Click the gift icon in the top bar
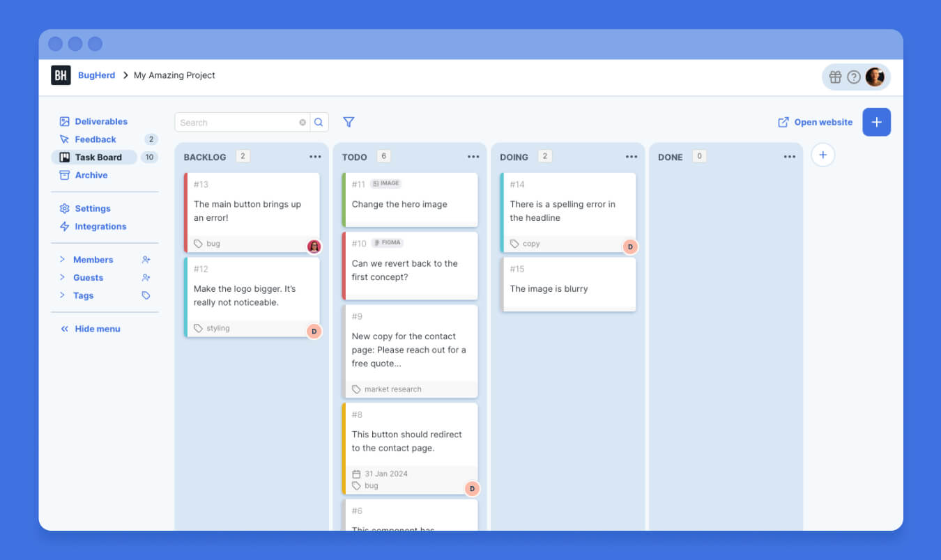 (x=835, y=77)
